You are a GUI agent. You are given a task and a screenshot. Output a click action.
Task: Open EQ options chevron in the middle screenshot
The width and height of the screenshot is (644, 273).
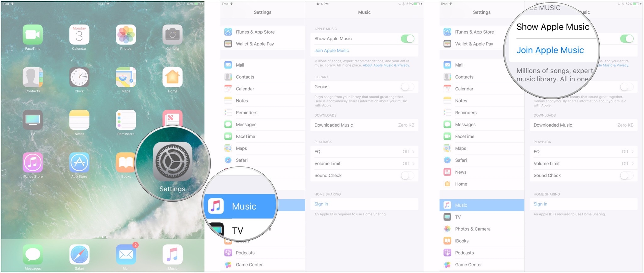pyautogui.click(x=413, y=151)
